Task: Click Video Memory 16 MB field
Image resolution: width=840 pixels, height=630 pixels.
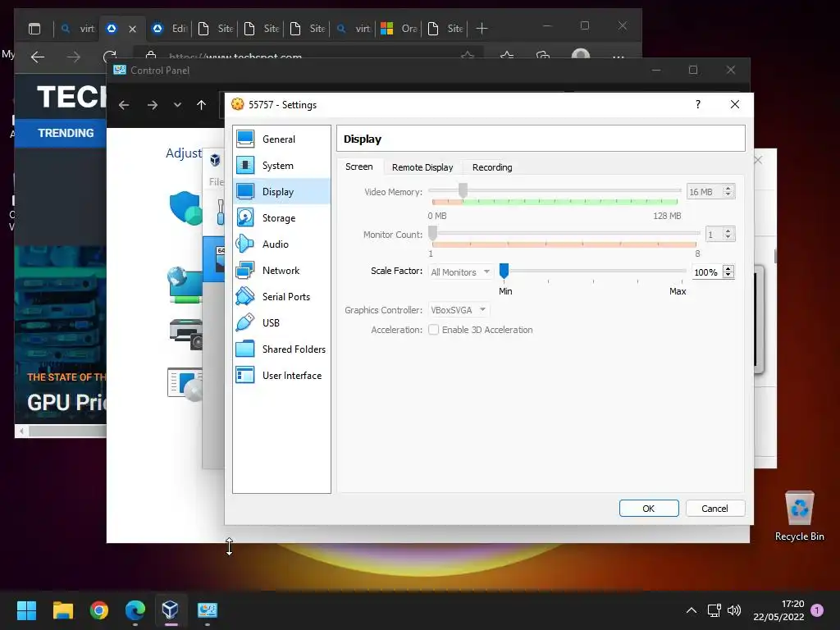Action: 705,191
